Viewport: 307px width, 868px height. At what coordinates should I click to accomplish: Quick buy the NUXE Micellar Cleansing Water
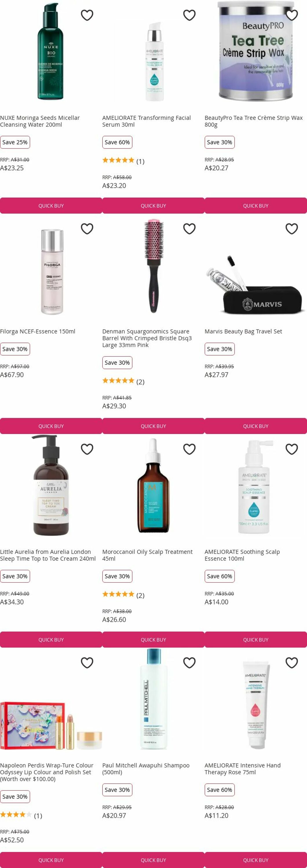click(x=51, y=205)
